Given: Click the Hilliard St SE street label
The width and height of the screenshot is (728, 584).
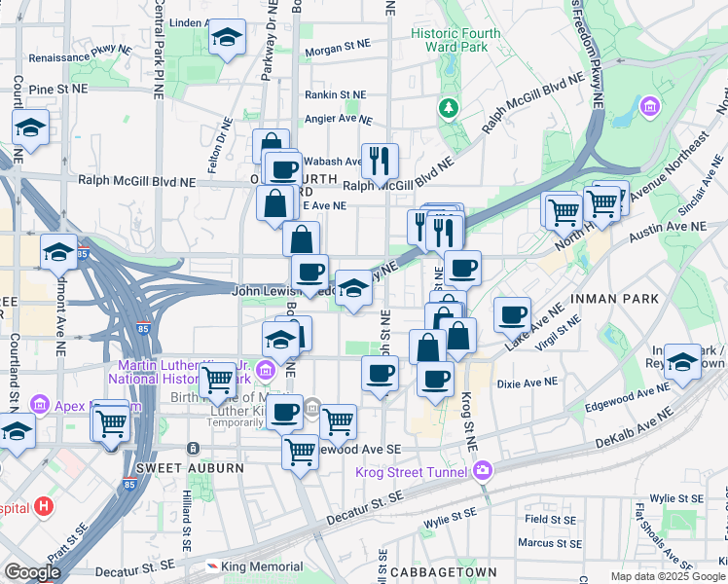Looking at the screenshot, I should click(x=186, y=521).
